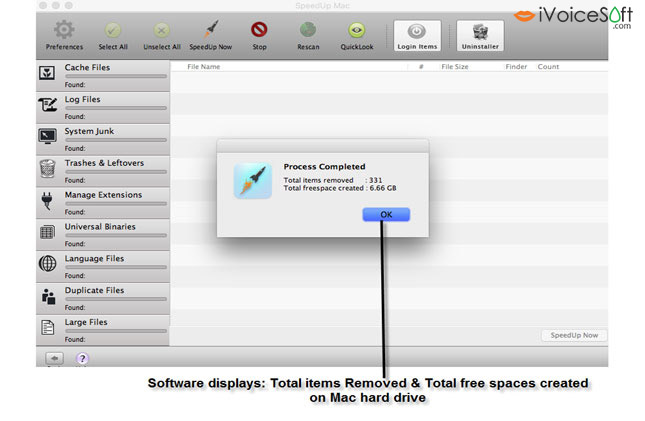Select the Log Files category icon
645x421 pixels.
pyautogui.click(x=48, y=105)
